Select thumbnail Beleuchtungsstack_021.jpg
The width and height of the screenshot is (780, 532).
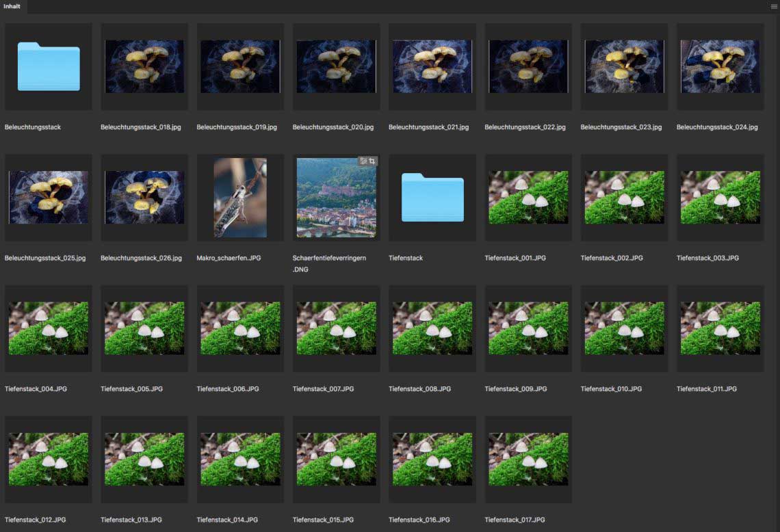432,66
